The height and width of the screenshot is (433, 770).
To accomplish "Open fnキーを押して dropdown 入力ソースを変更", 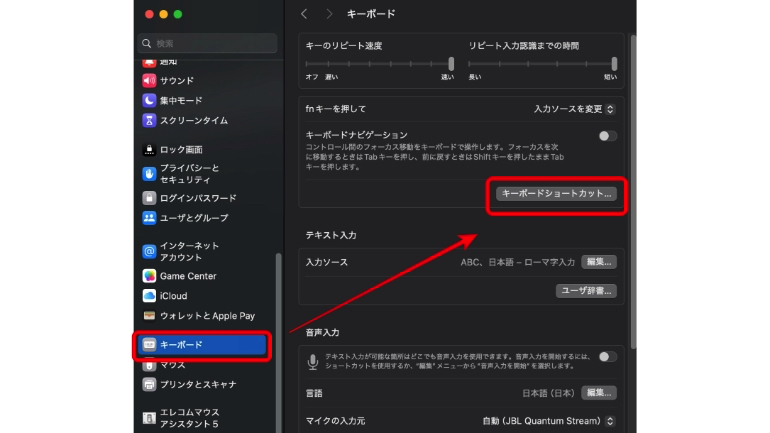I will pyautogui.click(x=574, y=108).
